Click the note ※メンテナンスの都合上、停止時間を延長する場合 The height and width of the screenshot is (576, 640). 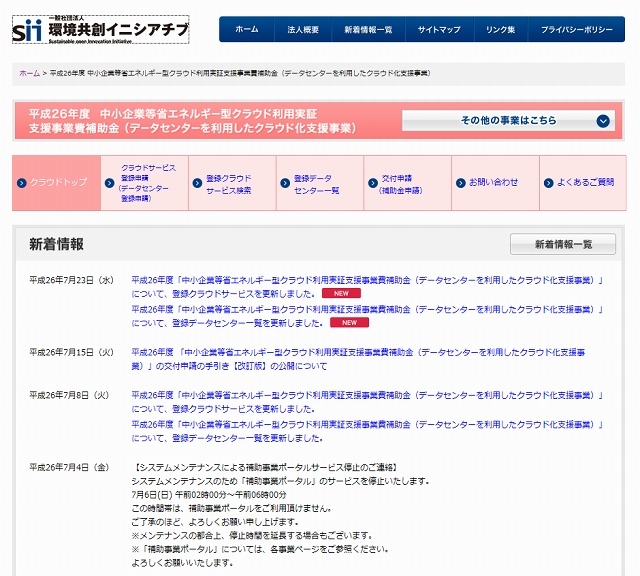[252, 535]
